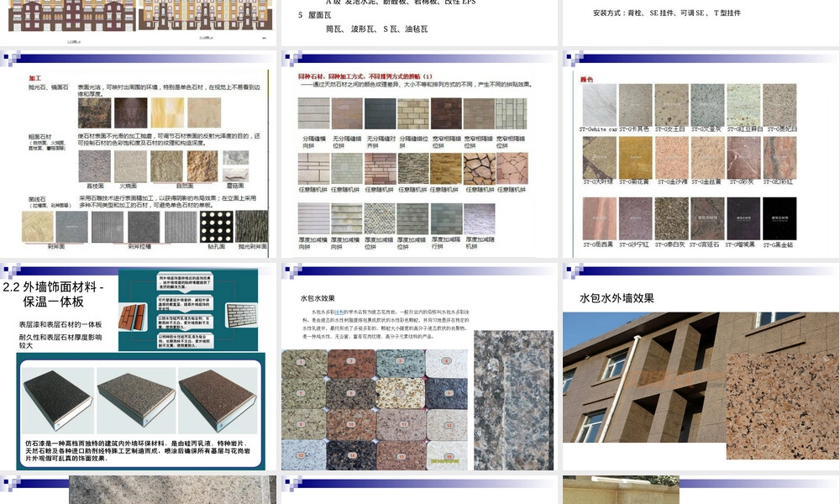Click the cobblestone pattern sample with dark joints
840x504 pixels.
[479, 169]
